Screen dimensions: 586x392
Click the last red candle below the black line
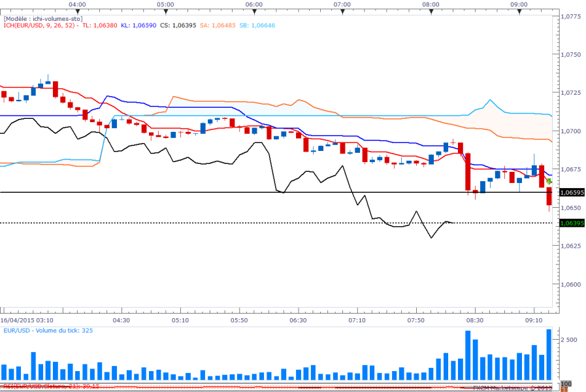[x=549, y=197]
